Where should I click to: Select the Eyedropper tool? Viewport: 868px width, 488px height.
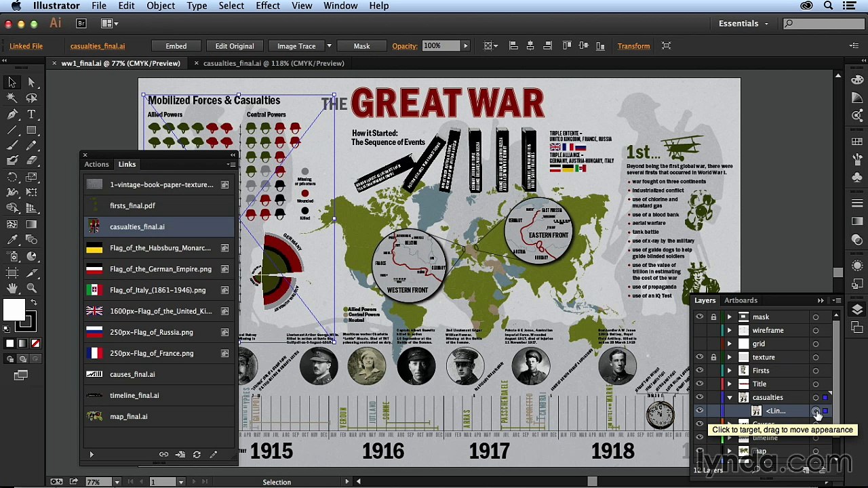tap(12, 240)
